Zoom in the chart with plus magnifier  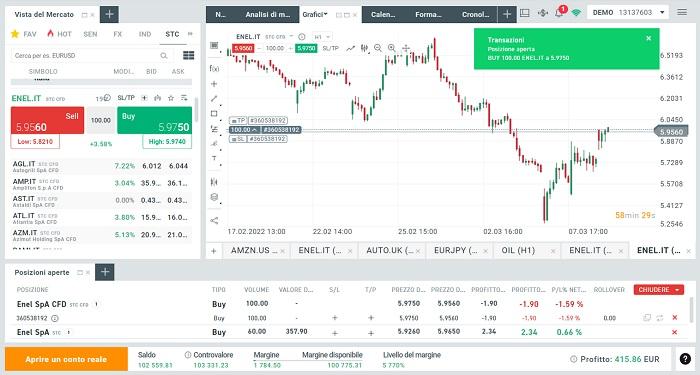click(x=392, y=48)
